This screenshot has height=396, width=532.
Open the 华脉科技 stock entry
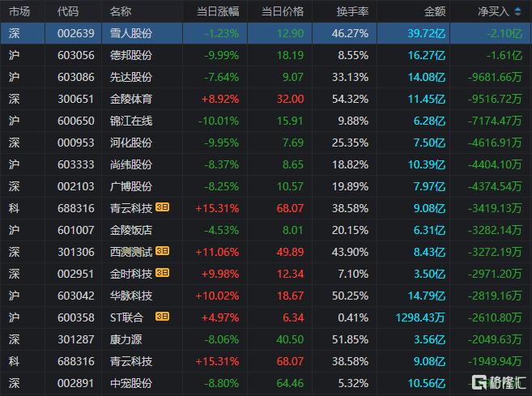pyautogui.click(x=131, y=296)
